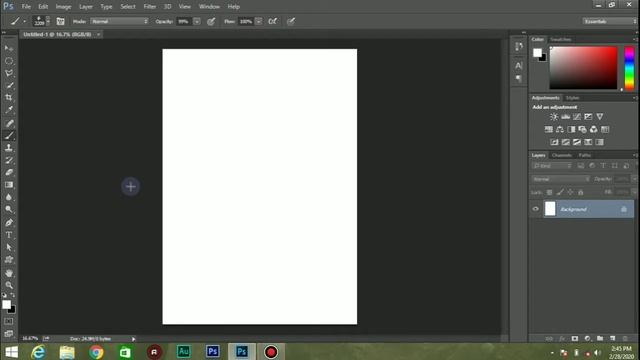This screenshot has height=360, width=640.
Task: Select the Gradient tool
Action: pyautogui.click(x=9, y=185)
